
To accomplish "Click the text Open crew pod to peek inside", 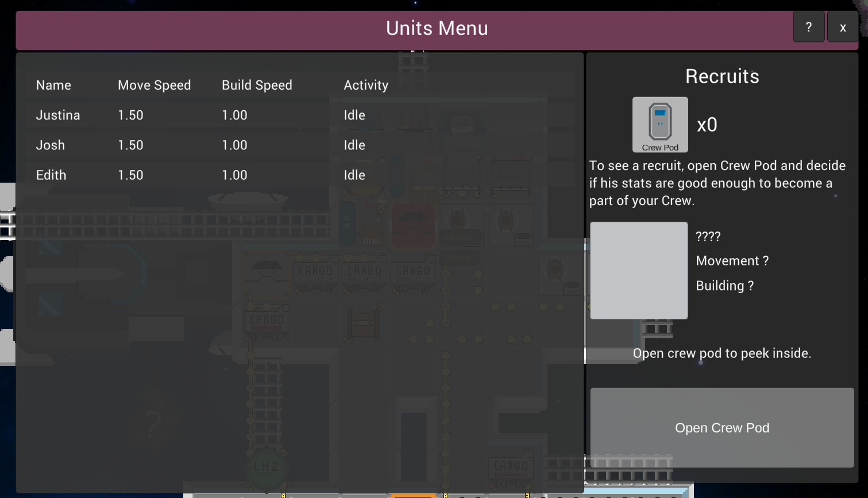I will (722, 353).
